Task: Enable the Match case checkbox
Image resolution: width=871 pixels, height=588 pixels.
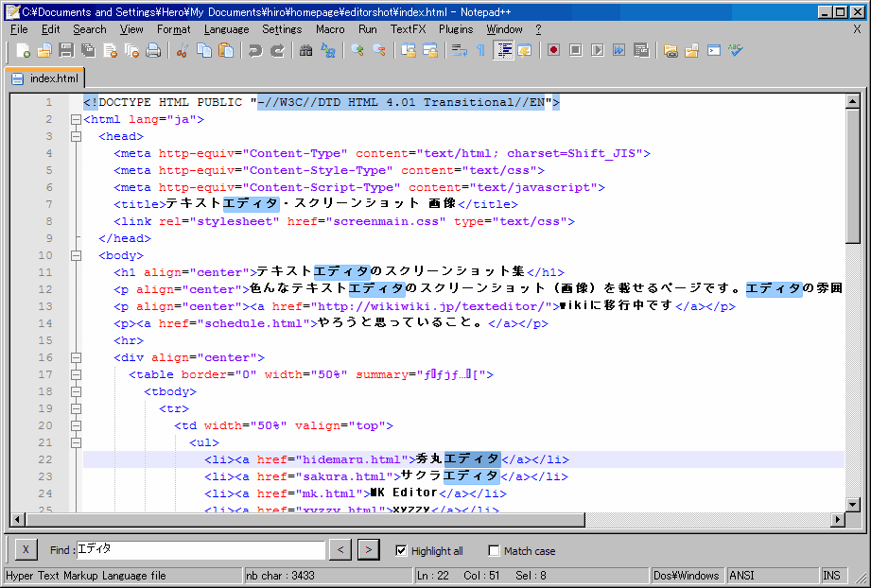Action: (494, 550)
